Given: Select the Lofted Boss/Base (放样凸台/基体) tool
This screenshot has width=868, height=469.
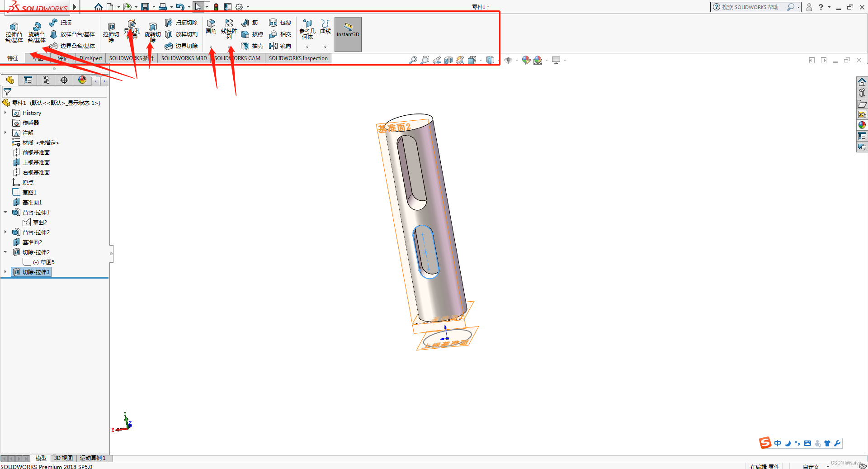Looking at the screenshot, I should click(x=72, y=34).
